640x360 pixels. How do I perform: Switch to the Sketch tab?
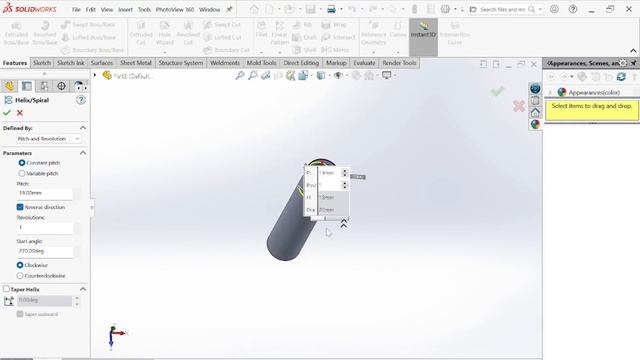[x=42, y=63]
